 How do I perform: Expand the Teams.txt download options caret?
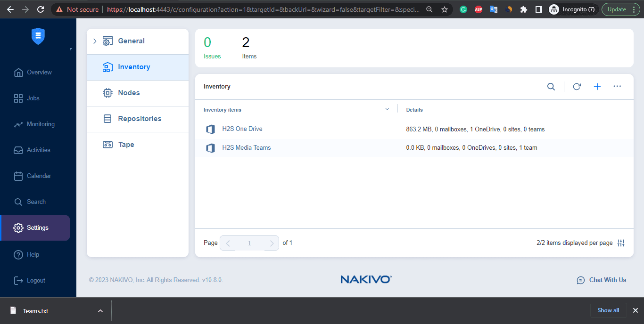(100, 311)
